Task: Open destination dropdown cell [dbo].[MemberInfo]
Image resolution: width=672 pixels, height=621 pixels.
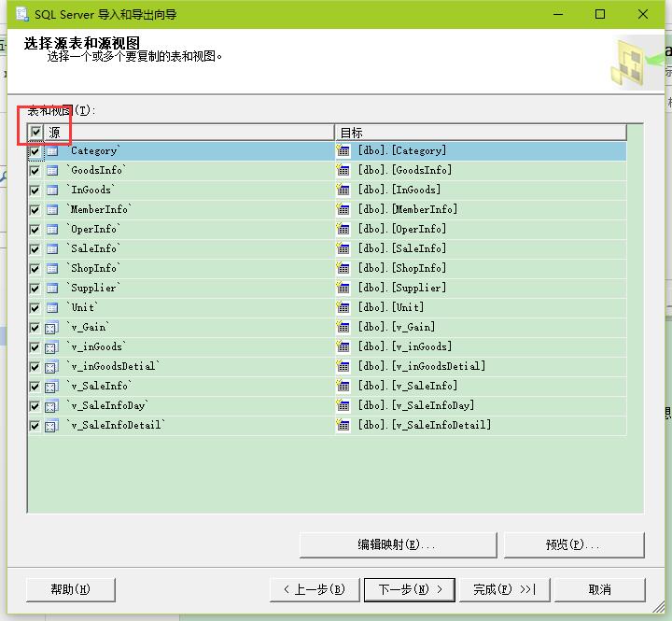Action: click(481, 210)
